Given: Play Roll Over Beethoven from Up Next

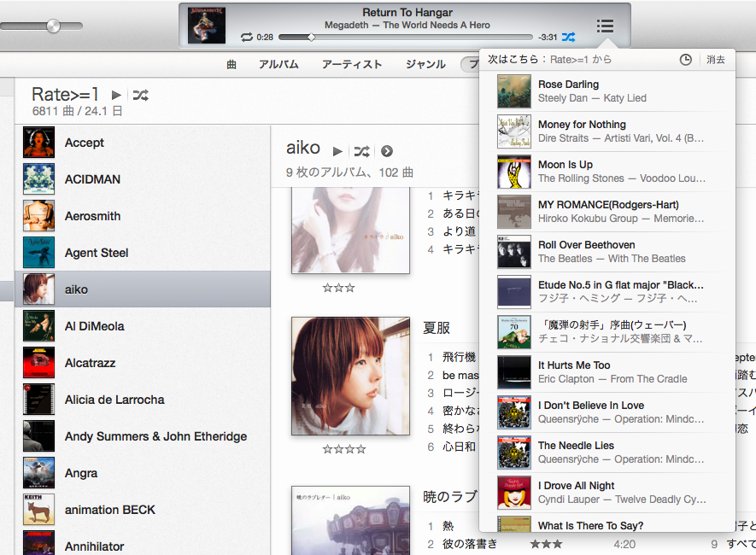Looking at the screenshot, I should point(607,252).
